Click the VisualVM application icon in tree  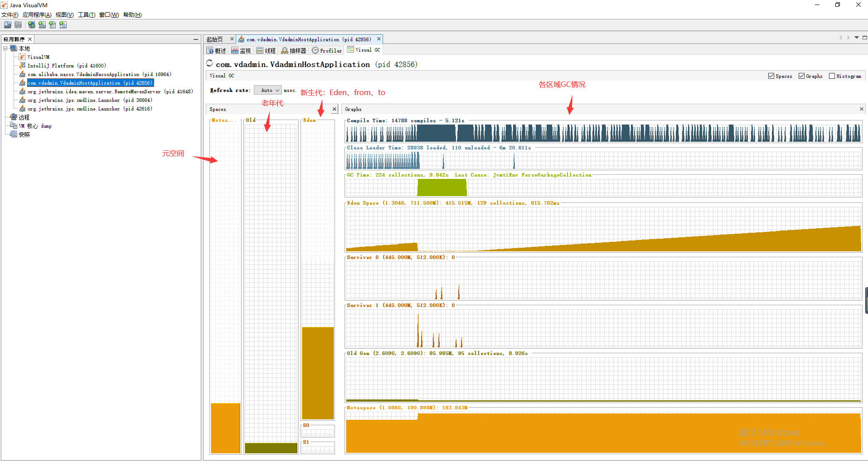coord(22,57)
